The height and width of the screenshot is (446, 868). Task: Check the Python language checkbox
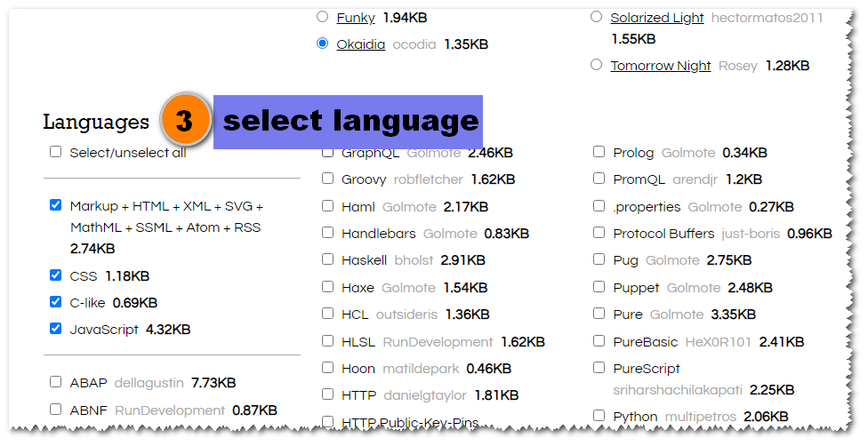point(599,415)
